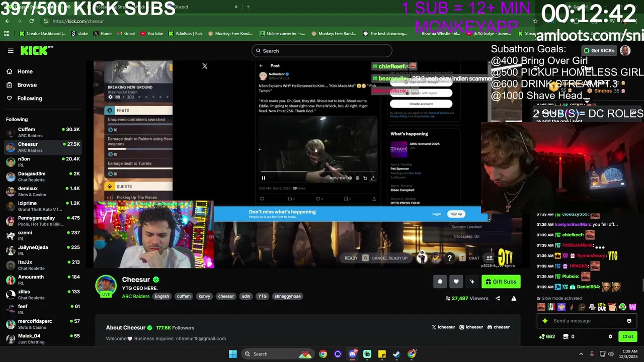The width and height of the screenshot is (644, 362).
Task: Open the Creator Dashboard bookmark
Action: pyautogui.click(x=42, y=34)
